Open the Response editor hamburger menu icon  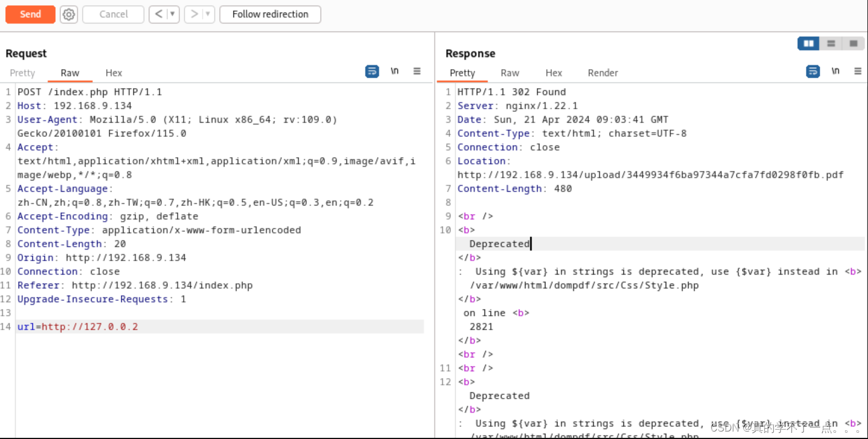[858, 71]
